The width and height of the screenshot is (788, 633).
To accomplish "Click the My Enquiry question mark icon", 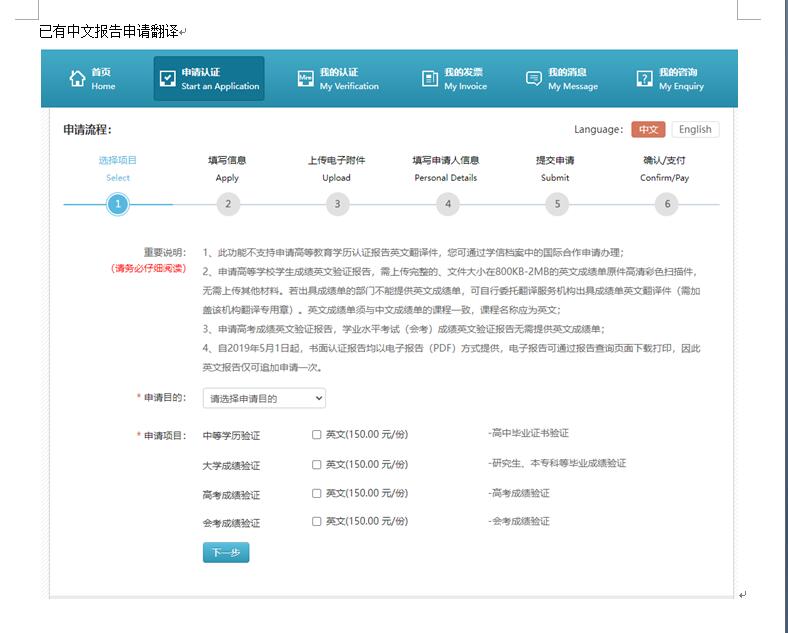I will pyautogui.click(x=645, y=79).
